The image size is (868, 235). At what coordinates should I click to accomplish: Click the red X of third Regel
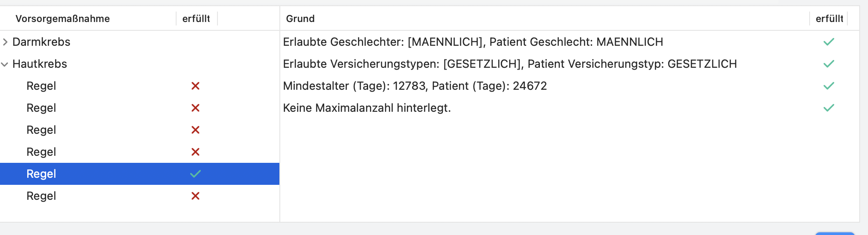click(195, 130)
